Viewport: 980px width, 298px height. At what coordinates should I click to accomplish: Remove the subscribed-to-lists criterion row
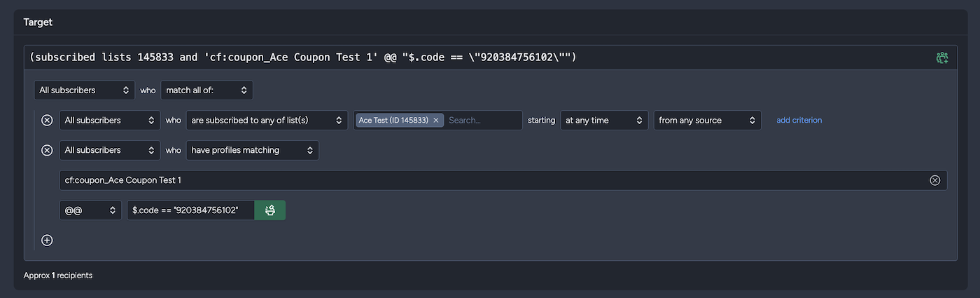click(47, 120)
